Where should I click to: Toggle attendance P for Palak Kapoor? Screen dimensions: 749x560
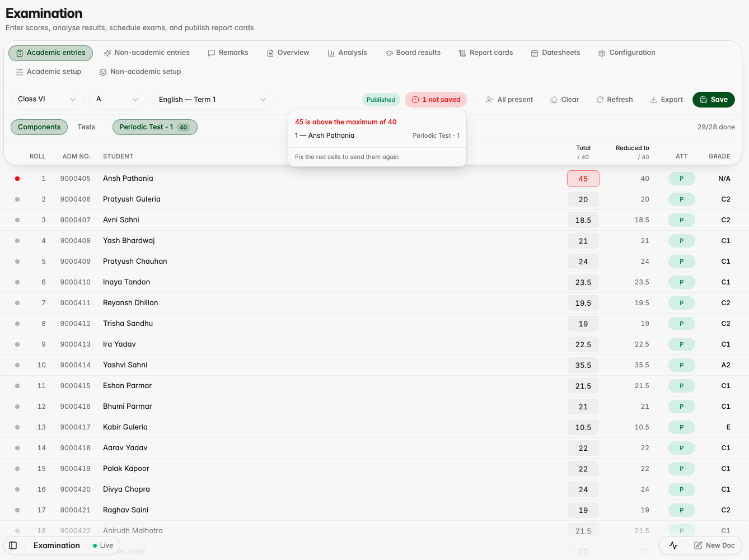[x=682, y=469]
